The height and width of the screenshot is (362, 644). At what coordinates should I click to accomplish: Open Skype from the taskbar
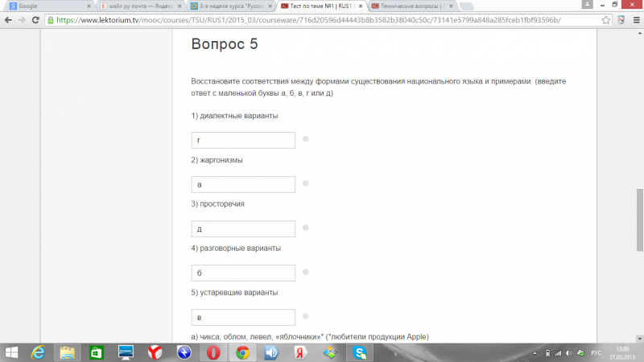(x=359, y=352)
